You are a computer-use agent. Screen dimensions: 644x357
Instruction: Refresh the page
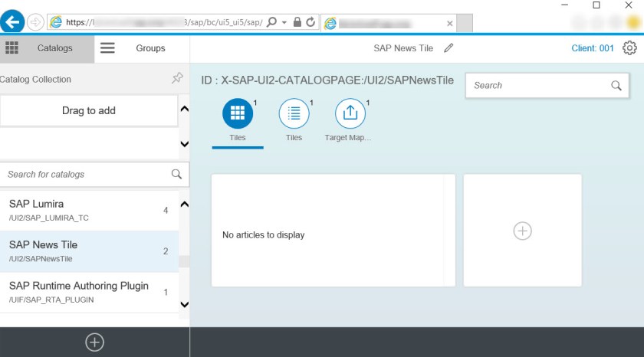click(x=311, y=21)
